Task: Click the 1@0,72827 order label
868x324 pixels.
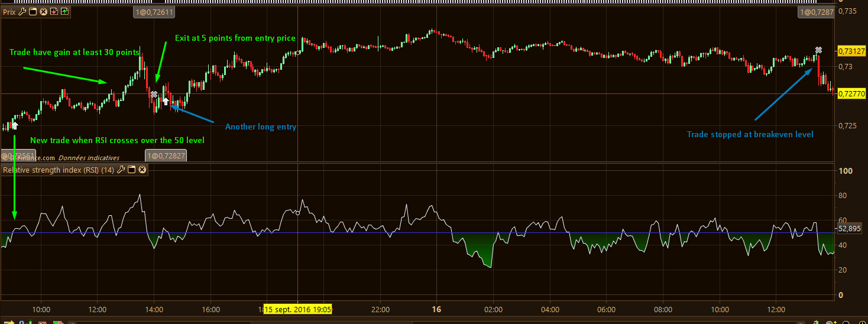Action: [166, 155]
